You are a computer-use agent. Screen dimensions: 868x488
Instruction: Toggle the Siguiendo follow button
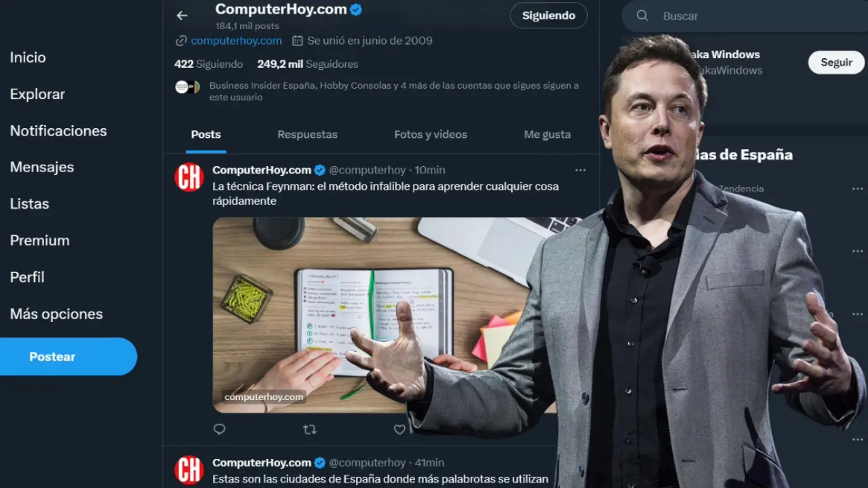pos(549,16)
